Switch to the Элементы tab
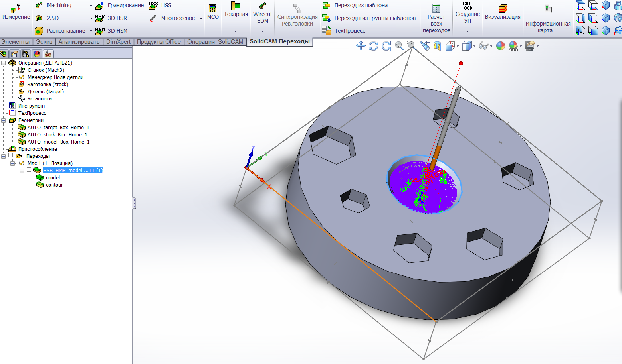 (16, 42)
